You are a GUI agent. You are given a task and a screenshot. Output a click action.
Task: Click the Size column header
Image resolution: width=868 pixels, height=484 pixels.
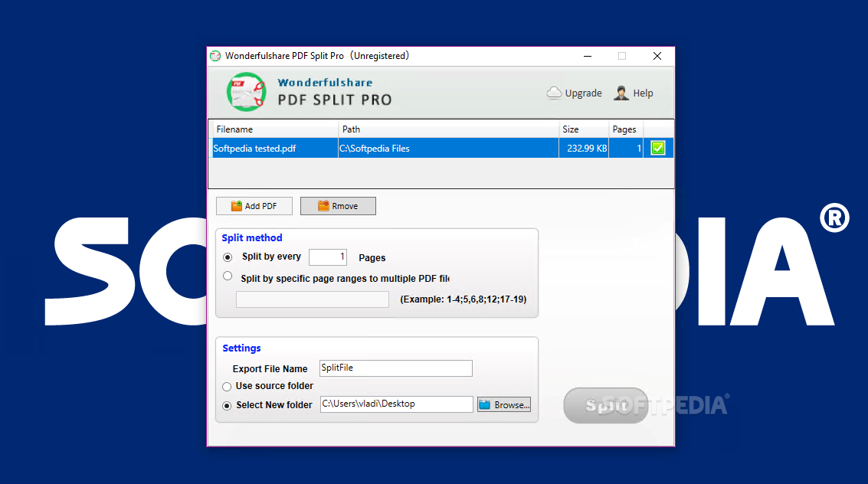584,129
